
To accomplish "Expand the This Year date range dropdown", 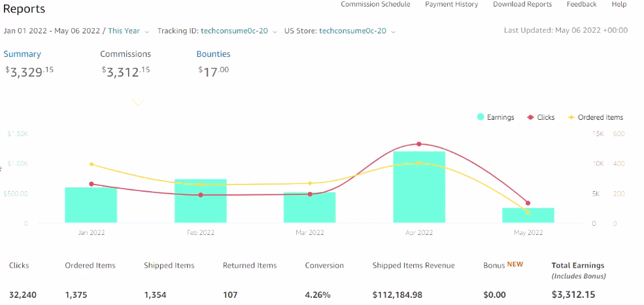I will [129, 31].
